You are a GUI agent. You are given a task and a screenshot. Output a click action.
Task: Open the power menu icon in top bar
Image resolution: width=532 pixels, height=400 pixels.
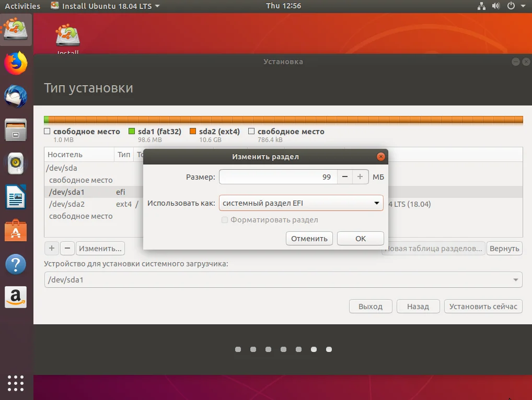511,6
